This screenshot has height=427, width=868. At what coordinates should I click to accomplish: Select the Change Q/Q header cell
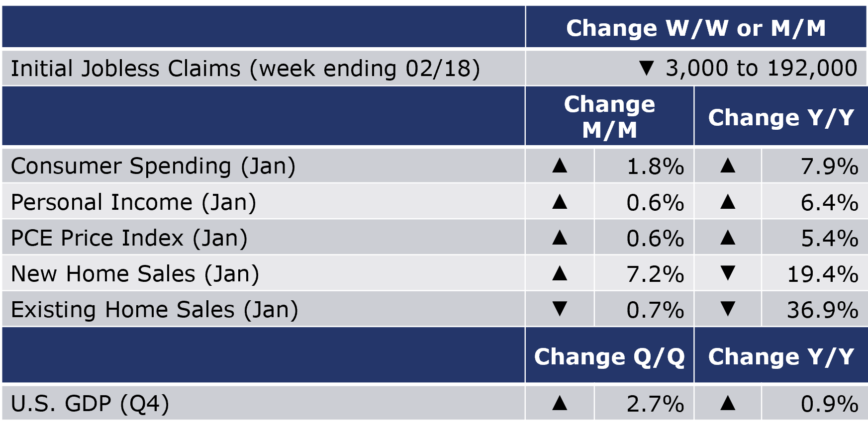pos(609,356)
